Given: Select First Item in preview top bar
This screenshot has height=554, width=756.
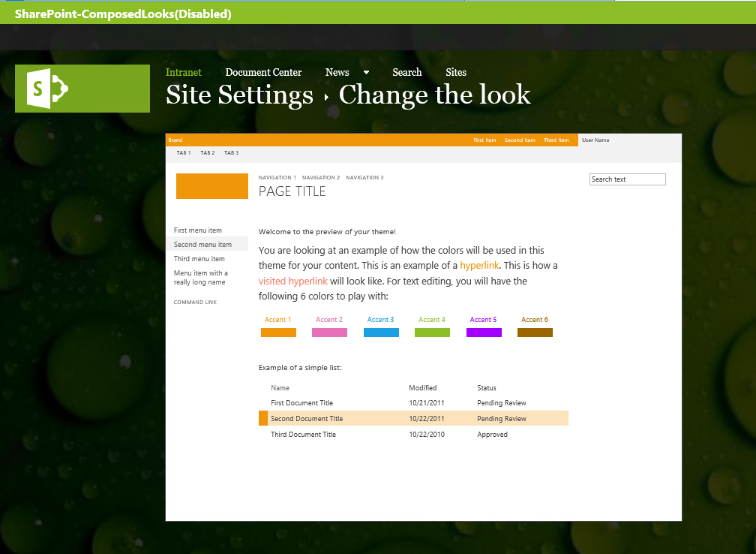Looking at the screenshot, I should click(x=484, y=140).
